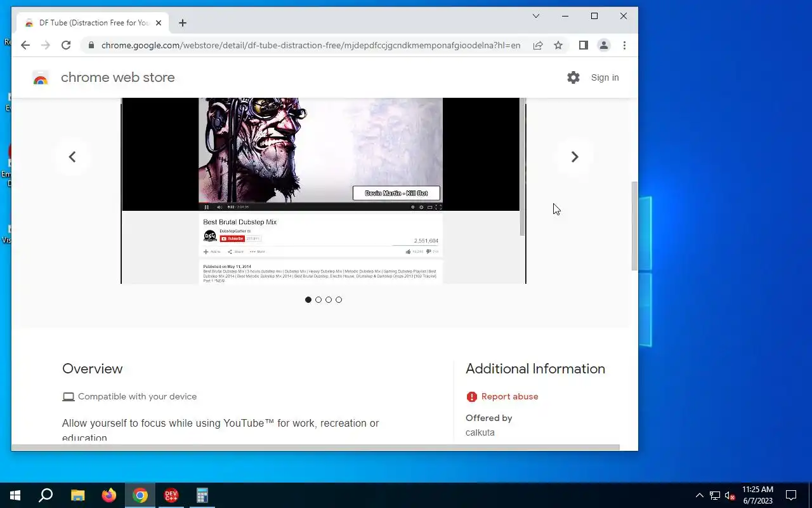Open the tab search dropdown arrow
Screen dimensions: 812x508
536,16
